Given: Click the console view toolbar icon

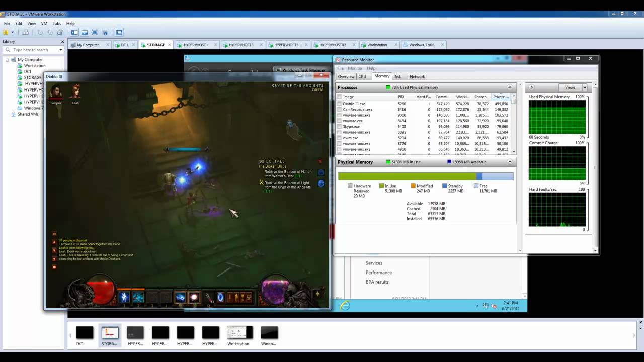Looking at the screenshot, I should pyautogui.click(x=119, y=32).
